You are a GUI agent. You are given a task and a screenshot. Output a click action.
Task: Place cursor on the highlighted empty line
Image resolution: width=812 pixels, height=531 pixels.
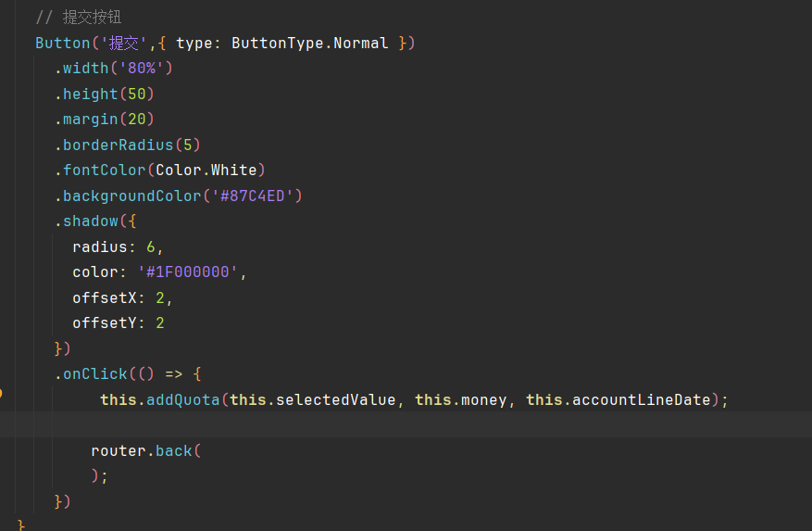click(x=406, y=424)
